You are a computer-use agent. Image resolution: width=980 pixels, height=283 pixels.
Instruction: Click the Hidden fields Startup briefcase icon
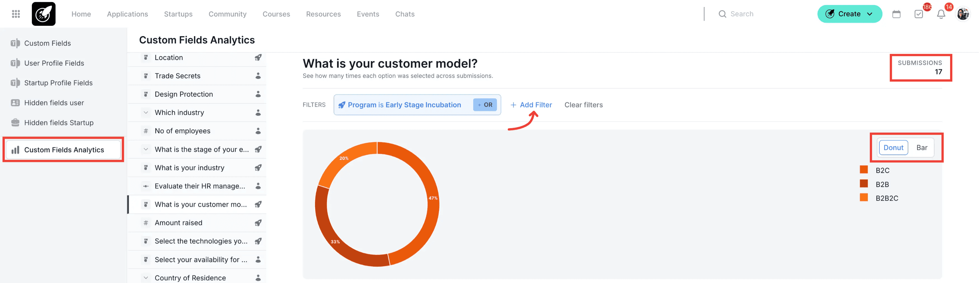15,123
